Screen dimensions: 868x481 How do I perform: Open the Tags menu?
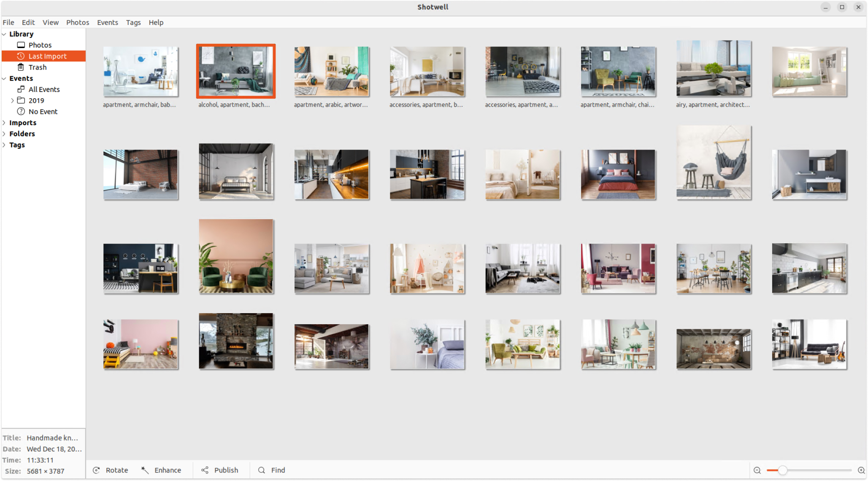[133, 22]
